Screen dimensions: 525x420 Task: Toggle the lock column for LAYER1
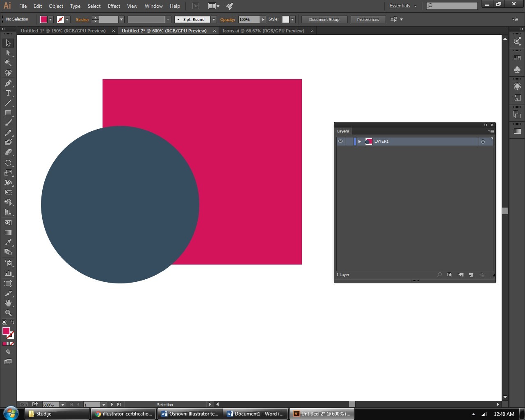(349, 142)
